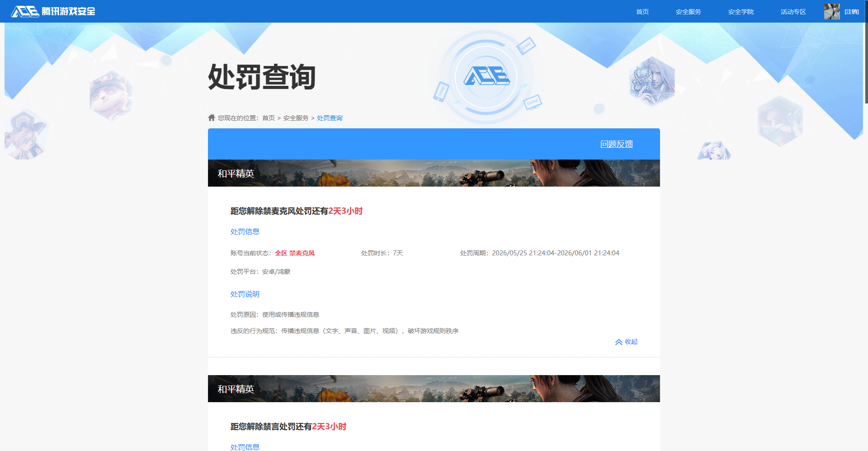Click the [注销] logout link
Image resolution: width=868 pixels, height=451 pixels.
tap(852, 12)
